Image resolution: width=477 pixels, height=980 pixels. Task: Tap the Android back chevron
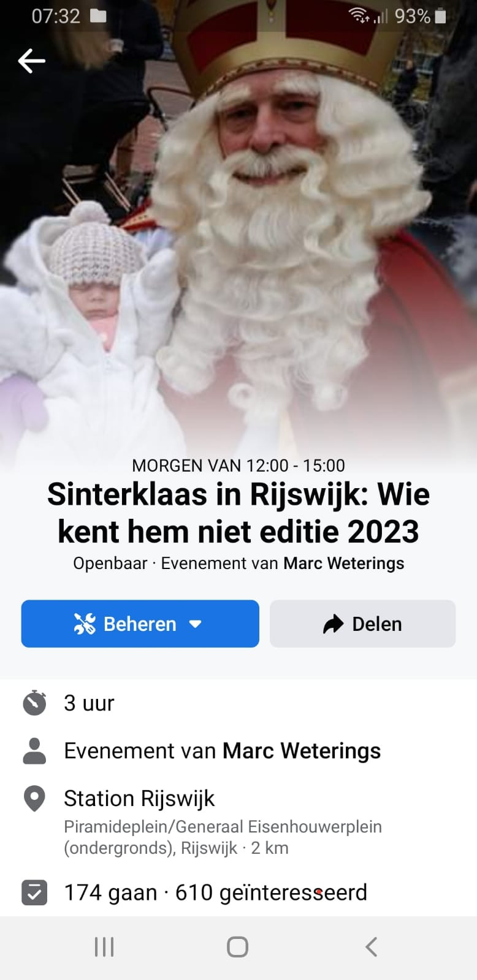click(371, 947)
